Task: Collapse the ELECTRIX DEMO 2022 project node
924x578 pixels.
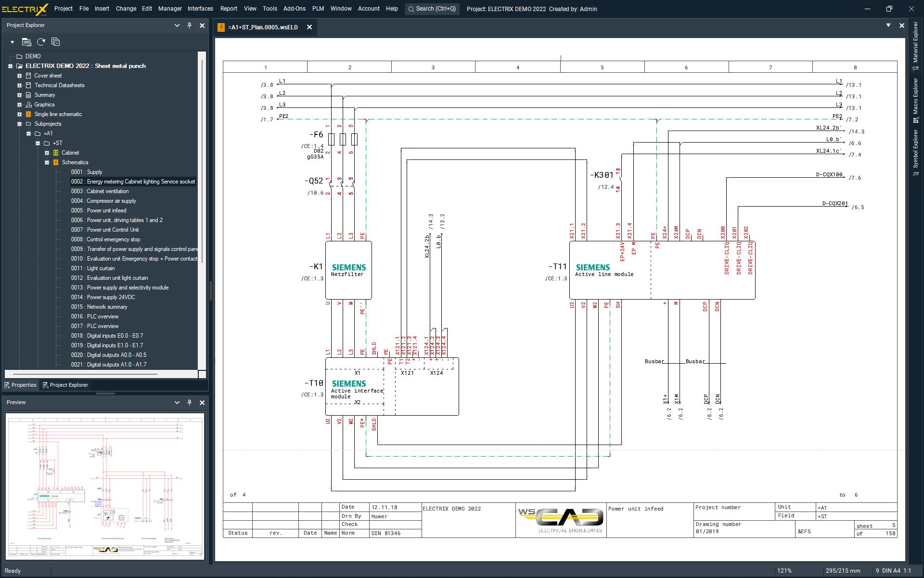Action: click(9, 66)
